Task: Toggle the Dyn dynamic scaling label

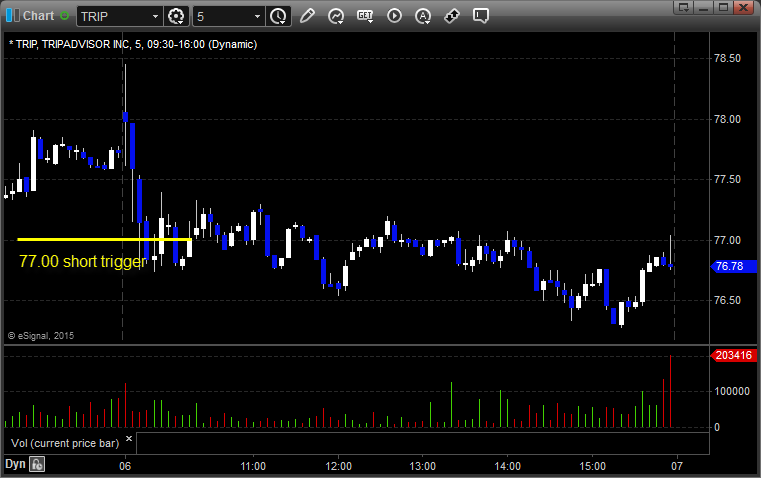Action: tap(15, 464)
